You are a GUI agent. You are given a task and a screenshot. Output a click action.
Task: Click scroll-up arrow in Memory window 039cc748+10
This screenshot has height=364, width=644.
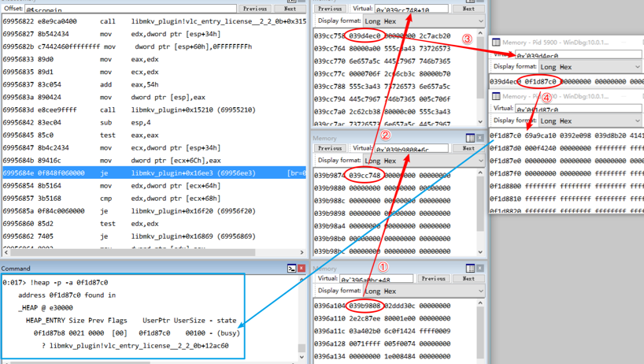pyautogui.click(x=480, y=33)
